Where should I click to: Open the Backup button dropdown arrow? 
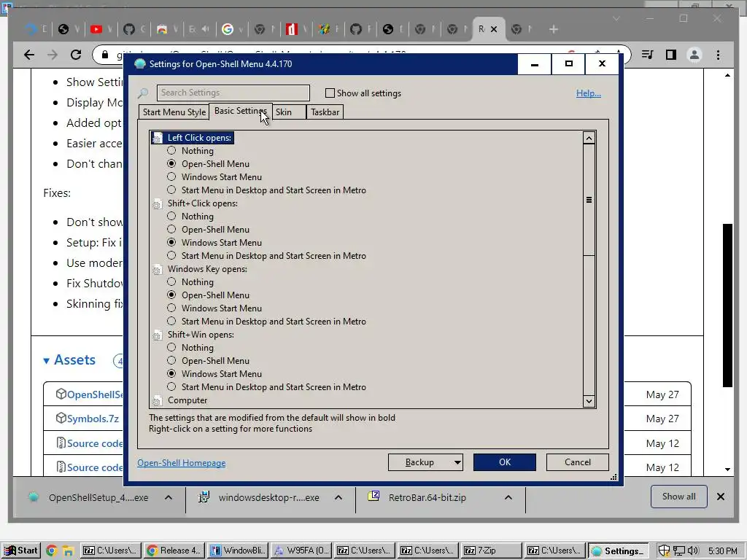point(457,462)
